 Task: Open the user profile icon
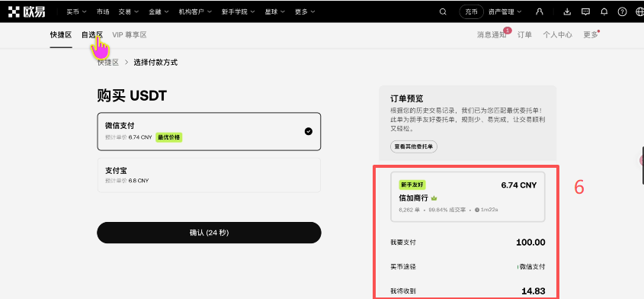tap(540, 12)
